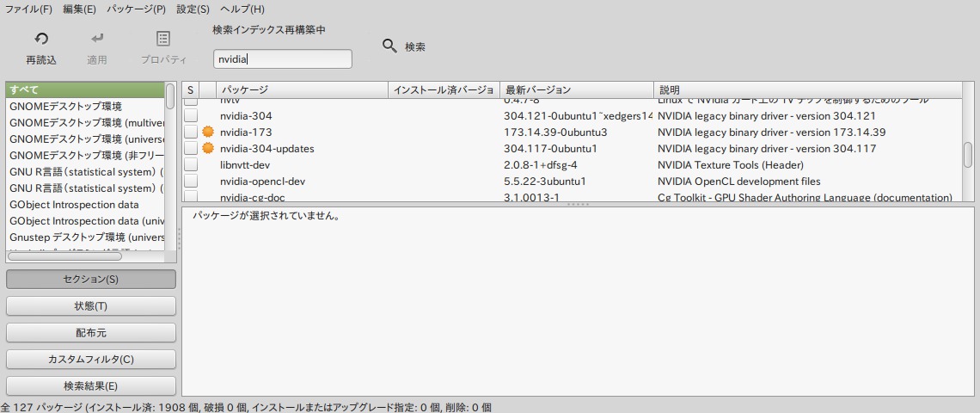
Task: Click version 173.14.39-0ubuntu3 cell
Action: coord(555,132)
